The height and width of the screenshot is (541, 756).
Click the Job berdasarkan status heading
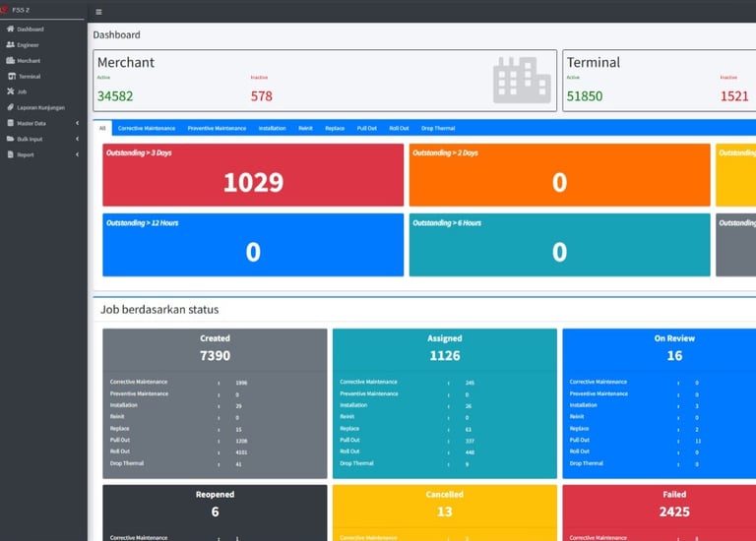coord(159,309)
